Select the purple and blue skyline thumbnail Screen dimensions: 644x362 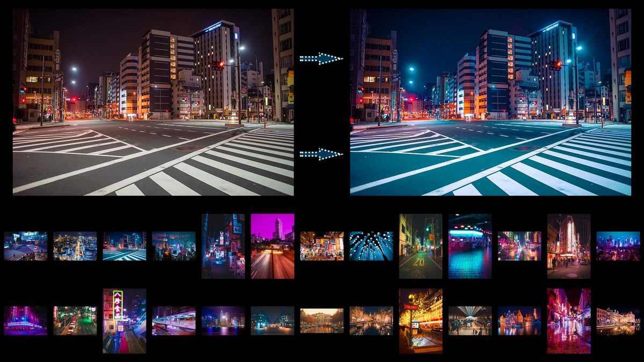point(618,246)
